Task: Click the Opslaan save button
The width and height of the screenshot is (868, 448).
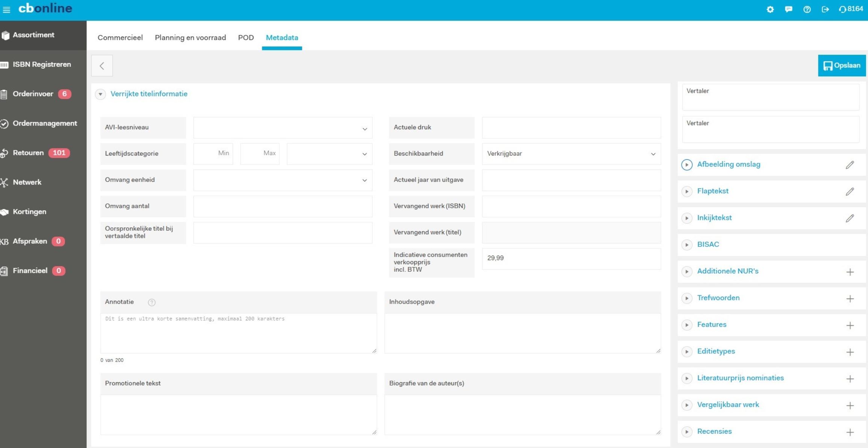Action: (841, 65)
